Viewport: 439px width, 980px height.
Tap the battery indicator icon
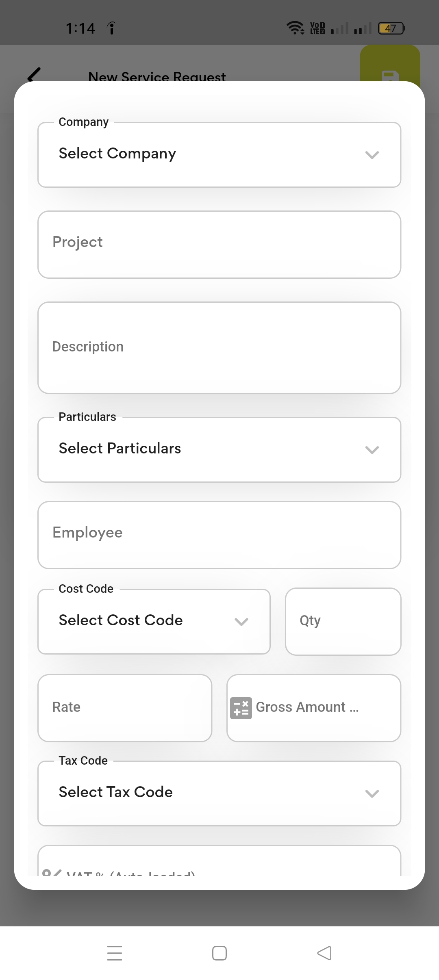point(391,28)
